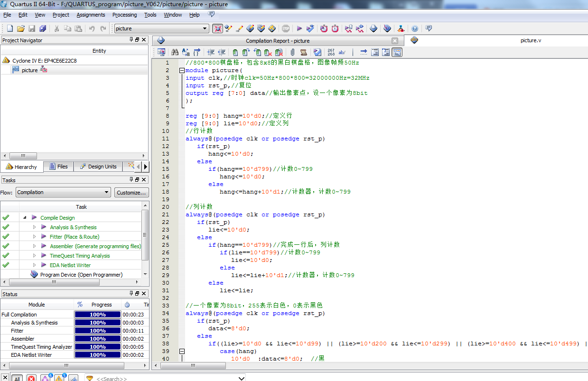The image size is (588, 381).
Task: Click the binoculars Find icon in editor
Action: point(175,52)
